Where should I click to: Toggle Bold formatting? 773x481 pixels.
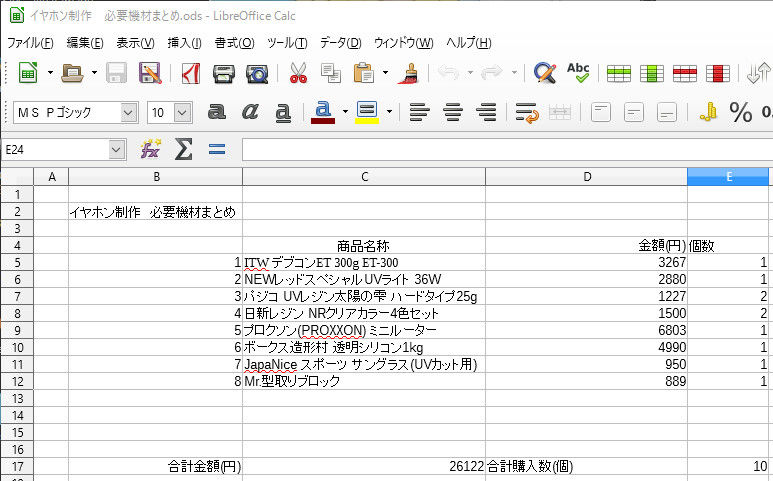pyautogui.click(x=216, y=112)
